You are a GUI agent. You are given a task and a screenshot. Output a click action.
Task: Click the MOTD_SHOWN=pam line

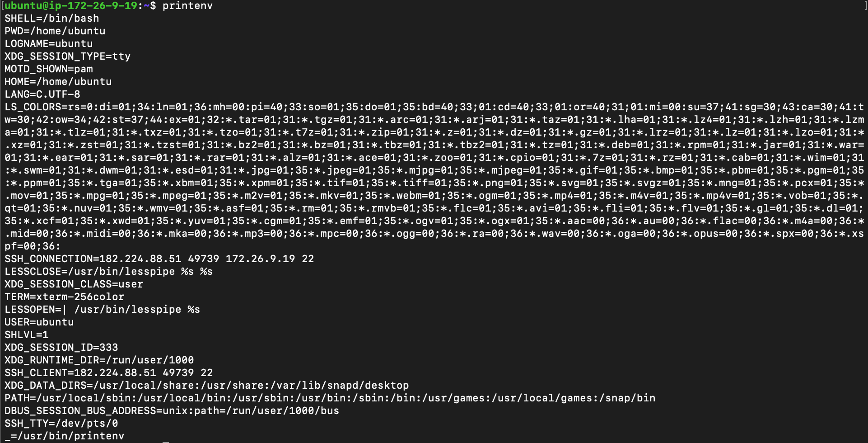coord(49,69)
